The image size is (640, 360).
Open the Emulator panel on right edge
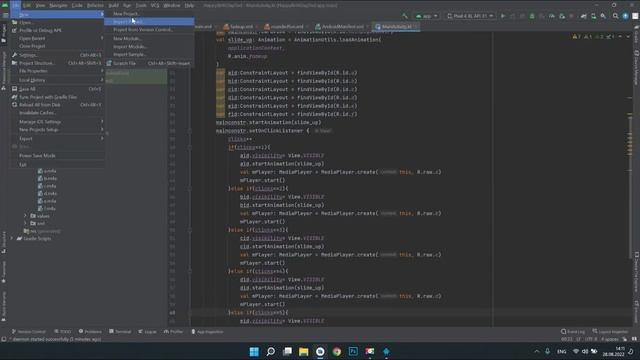pos(636,312)
